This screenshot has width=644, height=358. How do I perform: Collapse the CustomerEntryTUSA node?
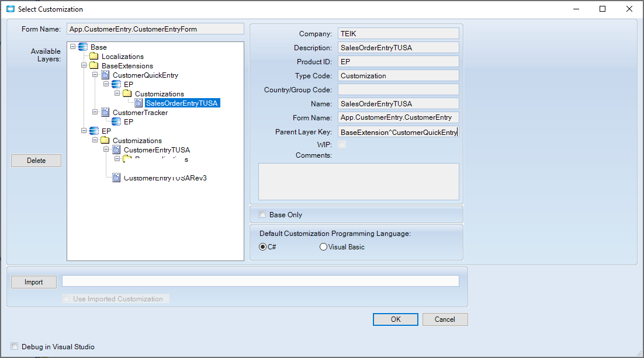pyautogui.click(x=106, y=149)
